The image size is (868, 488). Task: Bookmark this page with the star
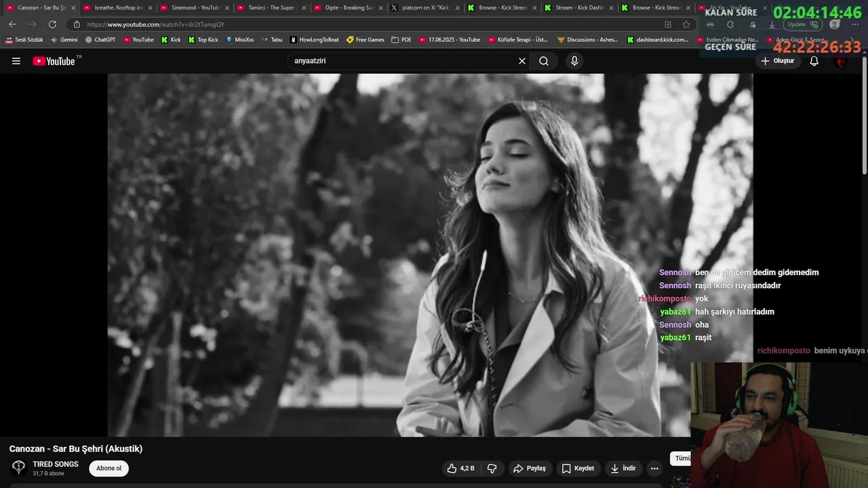(686, 24)
